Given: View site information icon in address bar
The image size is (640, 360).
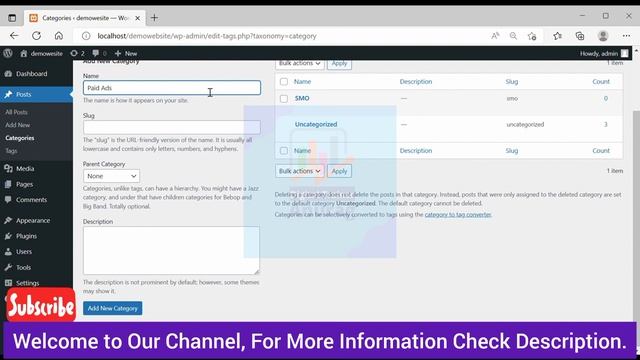Looking at the screenshot, I should pos(86,36).
